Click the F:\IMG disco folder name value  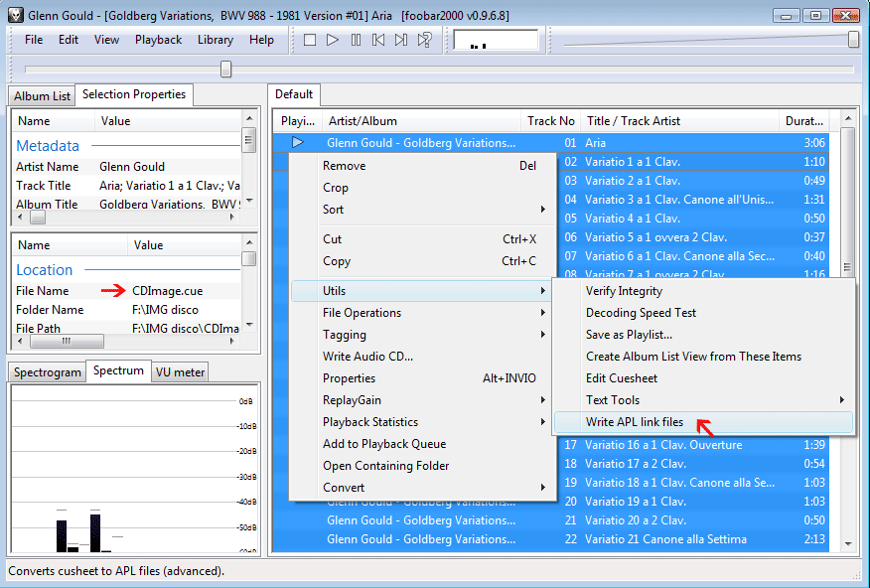tap(165, 310)
